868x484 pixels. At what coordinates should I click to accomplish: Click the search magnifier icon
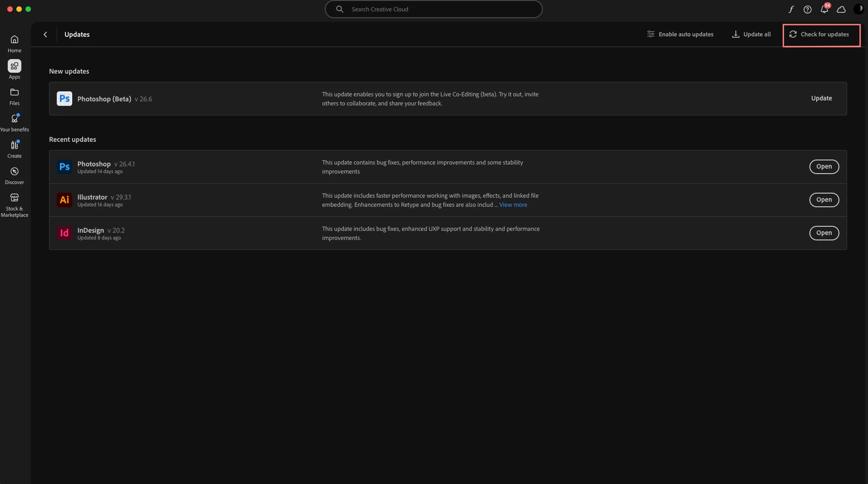(340, 9)
